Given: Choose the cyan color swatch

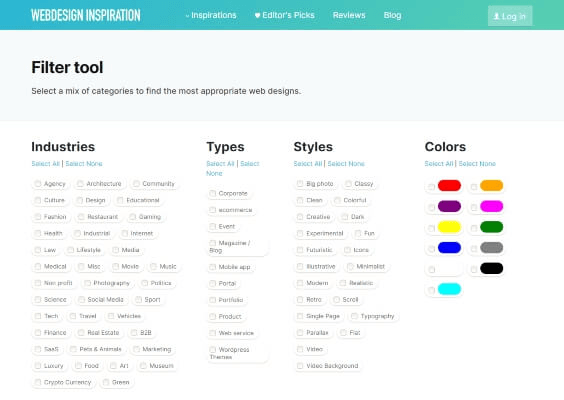Looking at the screenshot, I should [449, 289].
